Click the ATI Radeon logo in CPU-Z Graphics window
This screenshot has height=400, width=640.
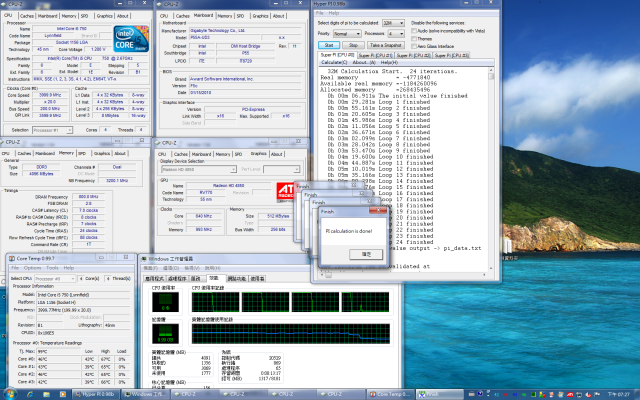(285, 192)
